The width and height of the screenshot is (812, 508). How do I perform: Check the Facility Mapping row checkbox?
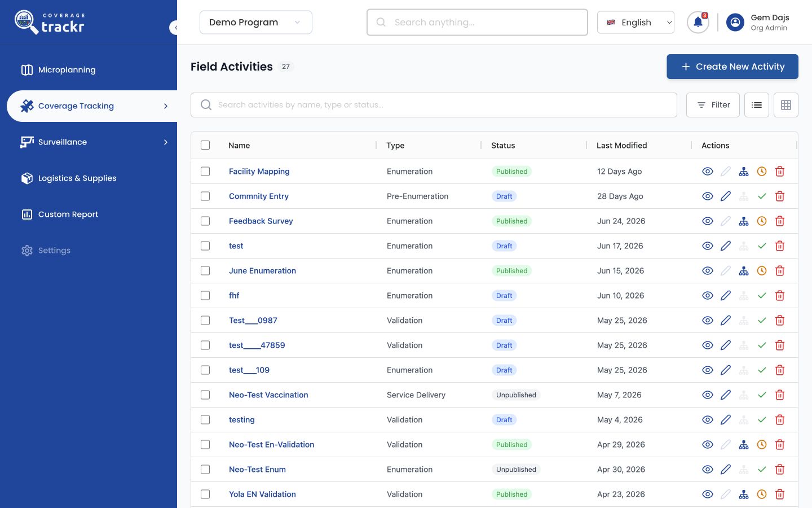click(x=205, y=172)
